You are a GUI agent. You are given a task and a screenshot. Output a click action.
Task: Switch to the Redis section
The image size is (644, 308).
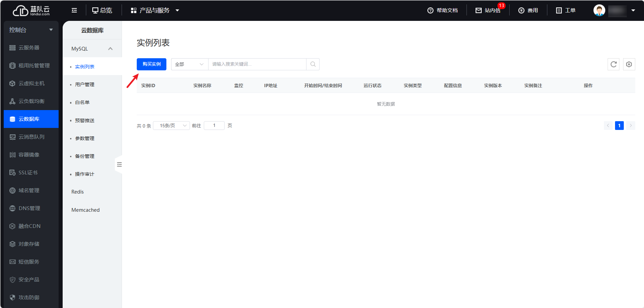click(77, 192)
